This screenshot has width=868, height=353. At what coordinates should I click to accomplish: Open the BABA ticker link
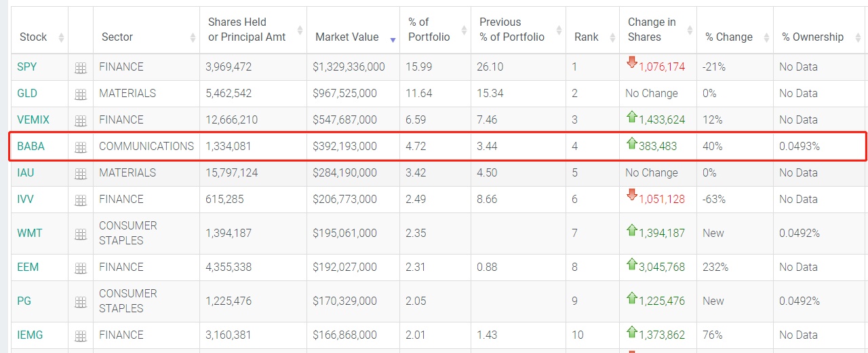31,146
